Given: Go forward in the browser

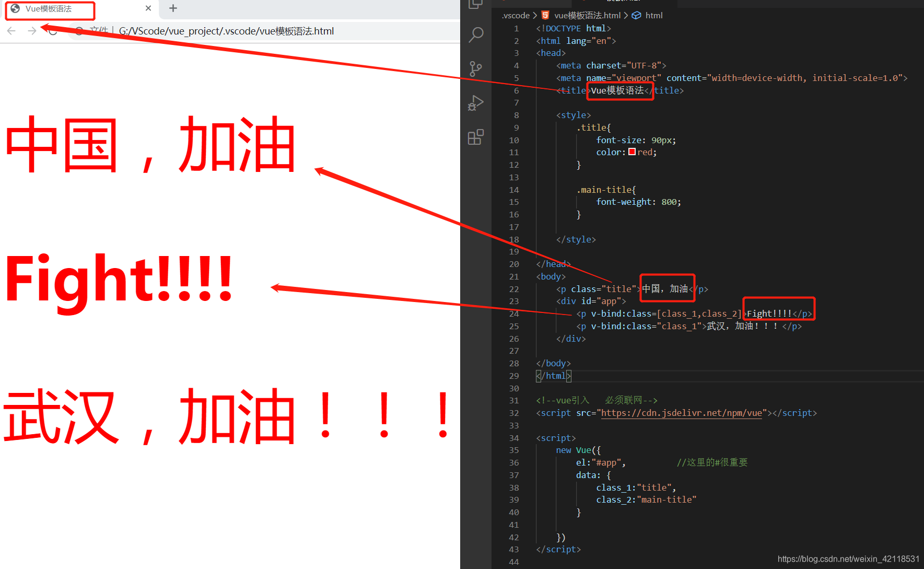Looking at the screenshot, I should click(x=32, y=31).
